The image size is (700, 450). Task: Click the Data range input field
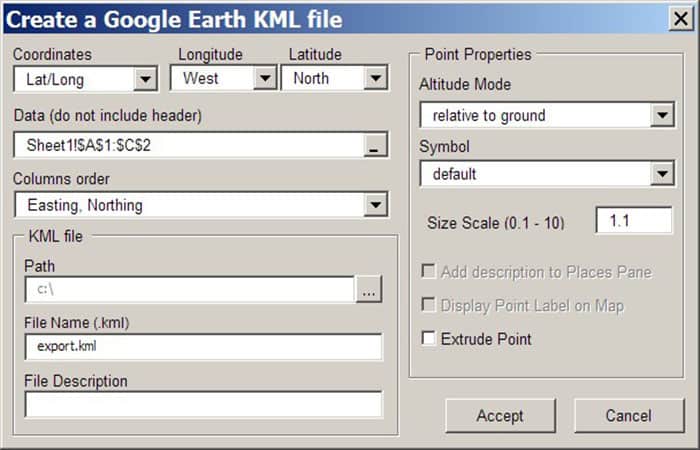pos(190,145)
